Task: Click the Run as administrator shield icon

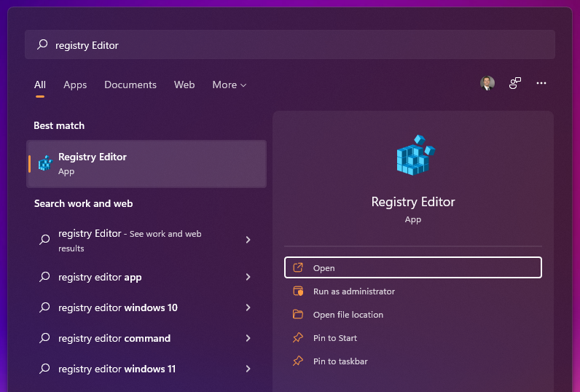Action: click(298, 291)
